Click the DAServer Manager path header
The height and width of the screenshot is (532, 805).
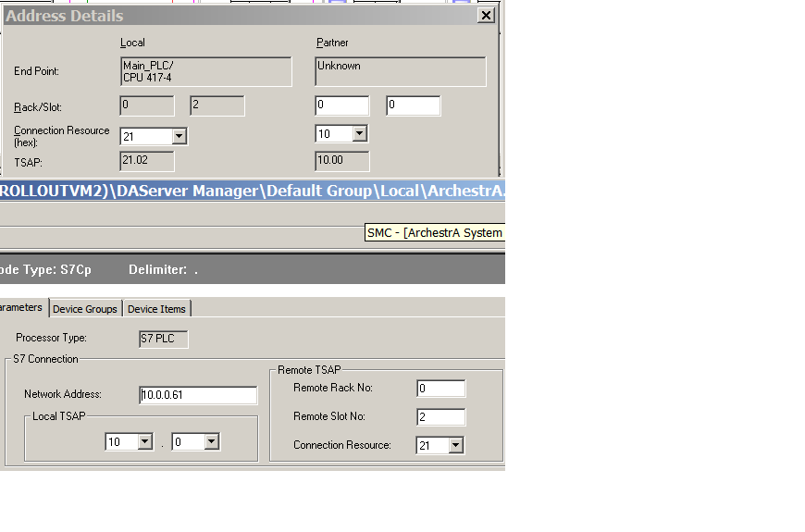point(252,191)
